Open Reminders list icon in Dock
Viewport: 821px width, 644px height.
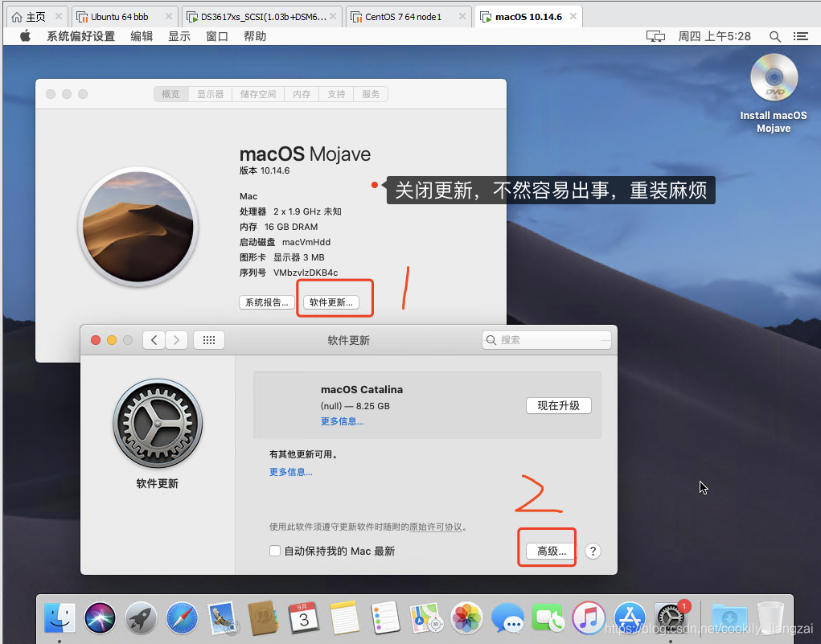(385, 617)
